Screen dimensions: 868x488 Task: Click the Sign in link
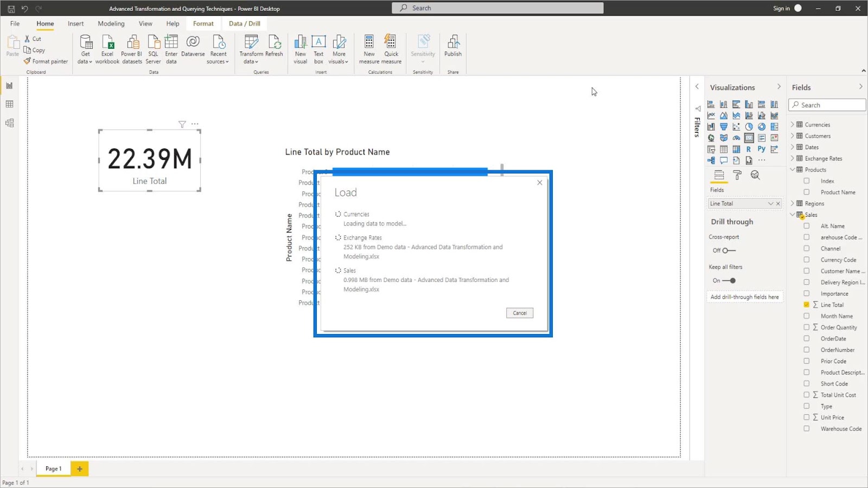point(781,8)
